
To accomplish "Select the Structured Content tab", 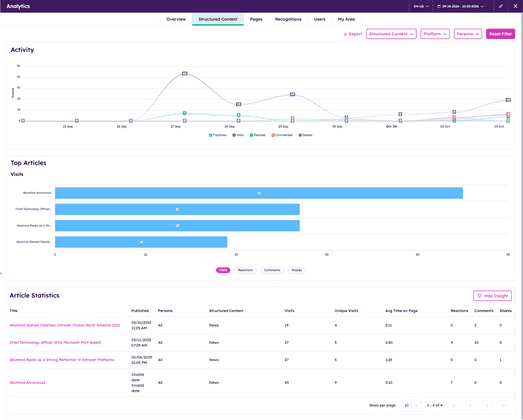I will point(218,19).
